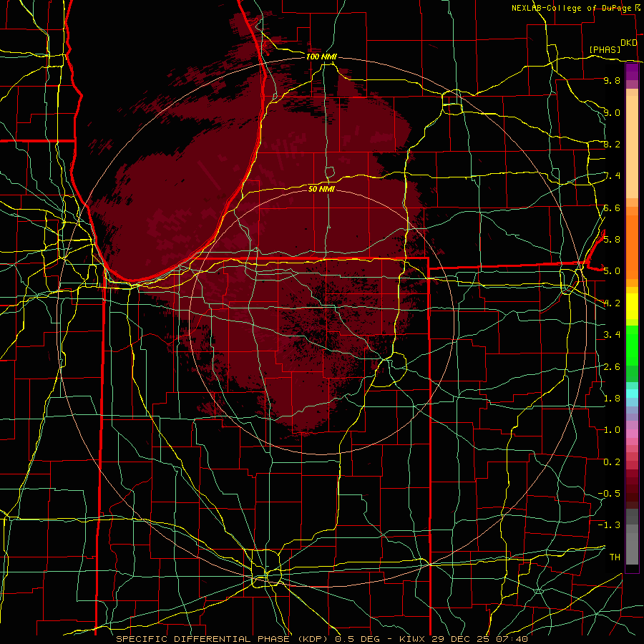Click the -0.5 scale value
The width and height of the screenshot is (644, 644).
tap(609, 493)
